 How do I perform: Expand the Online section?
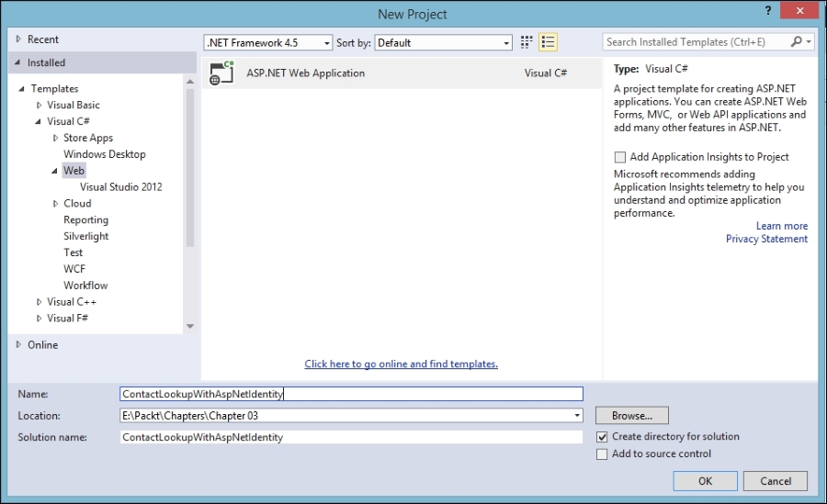pos(19,345)
